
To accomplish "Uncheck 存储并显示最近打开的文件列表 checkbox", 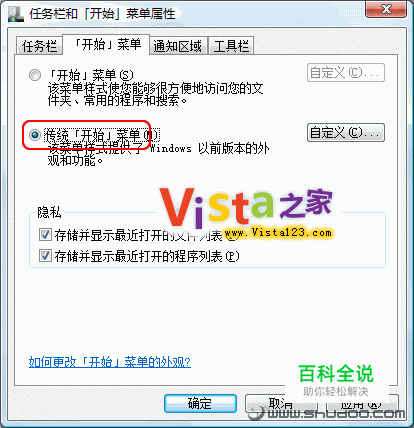I will (x=45, y=235).
